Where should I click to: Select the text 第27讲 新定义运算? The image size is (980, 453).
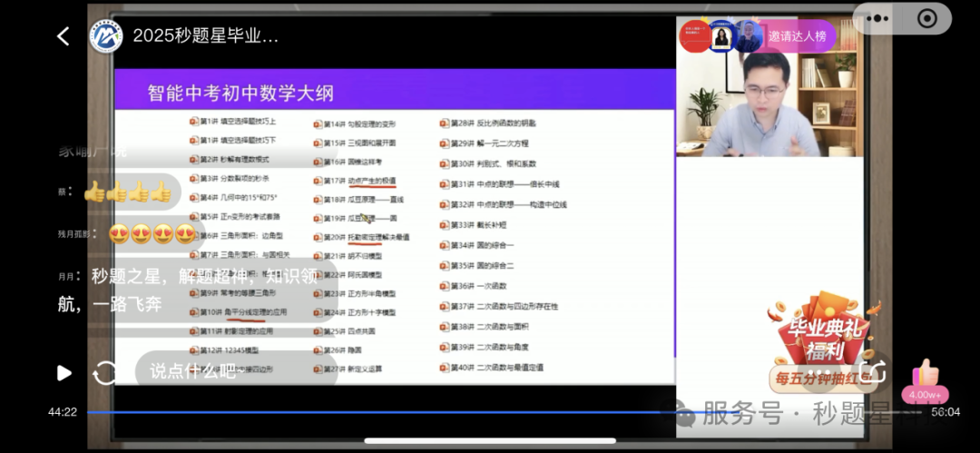click(352, 369)
